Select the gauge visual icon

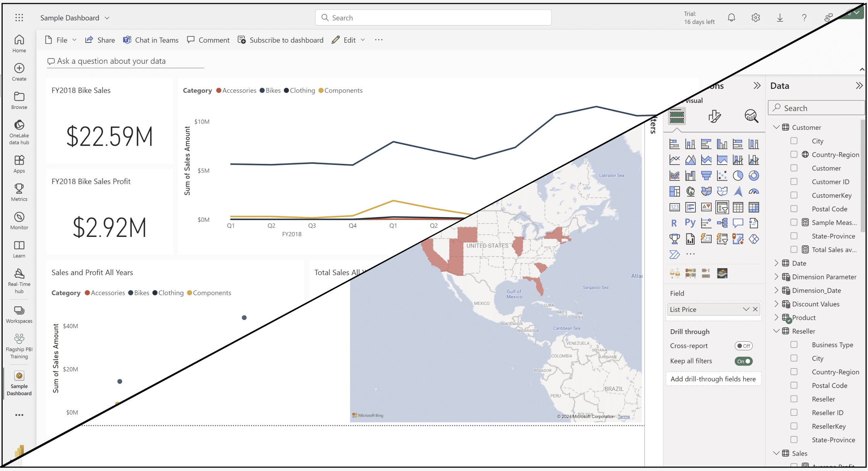pyautogui.click(x=754, y=191)
